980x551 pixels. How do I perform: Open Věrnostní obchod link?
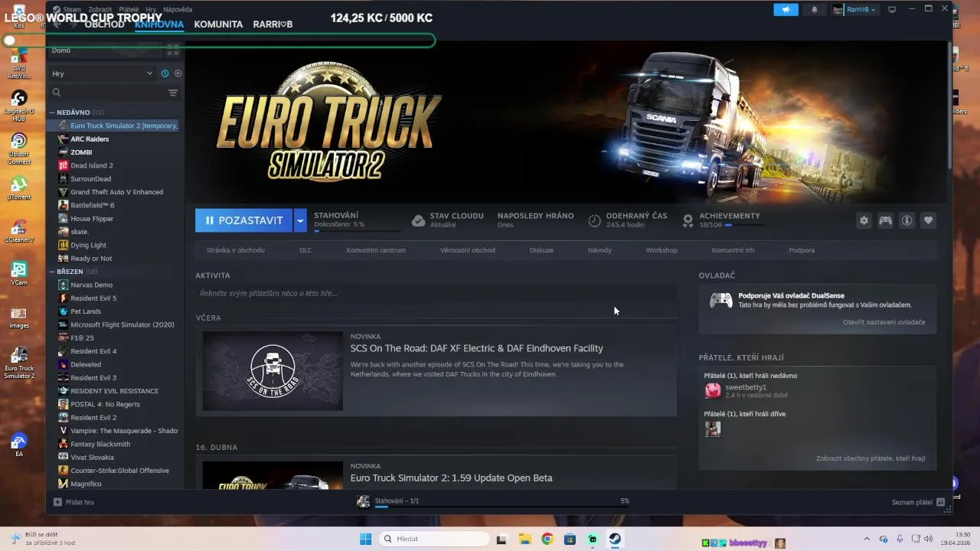(x=468, y=250)
